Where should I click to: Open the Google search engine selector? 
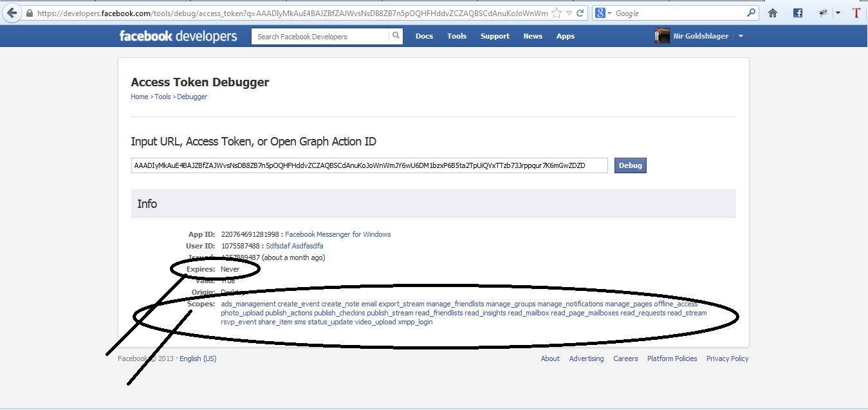coord(602,13)
